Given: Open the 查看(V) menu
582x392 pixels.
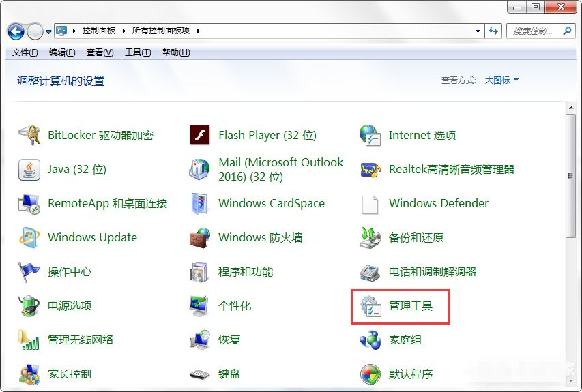Looking at the screenshot, I should point(100,52).
